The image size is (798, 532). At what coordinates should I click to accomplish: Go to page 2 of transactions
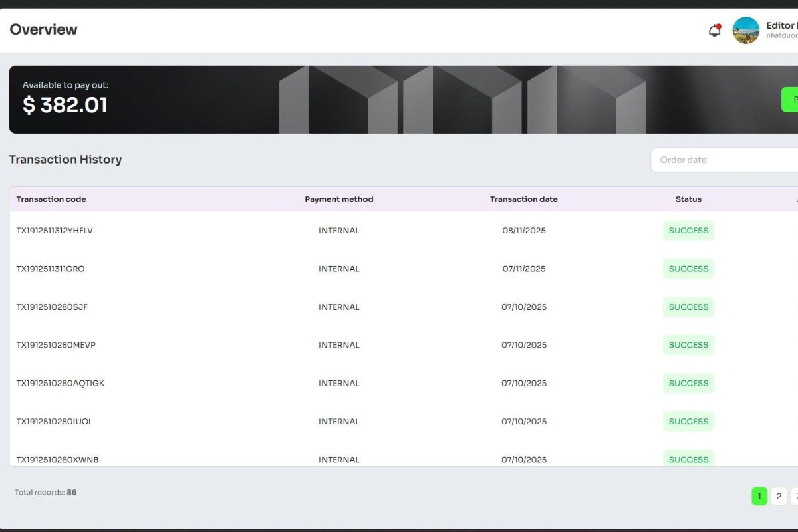click(x=779, y=496)
